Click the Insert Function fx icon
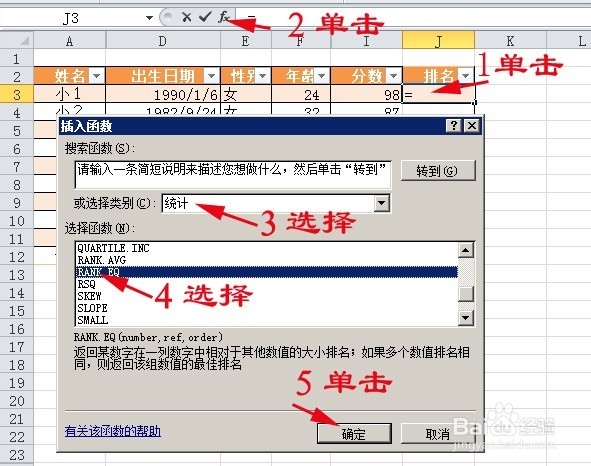Viewport: 591px width, 466px height. (224, 17)
